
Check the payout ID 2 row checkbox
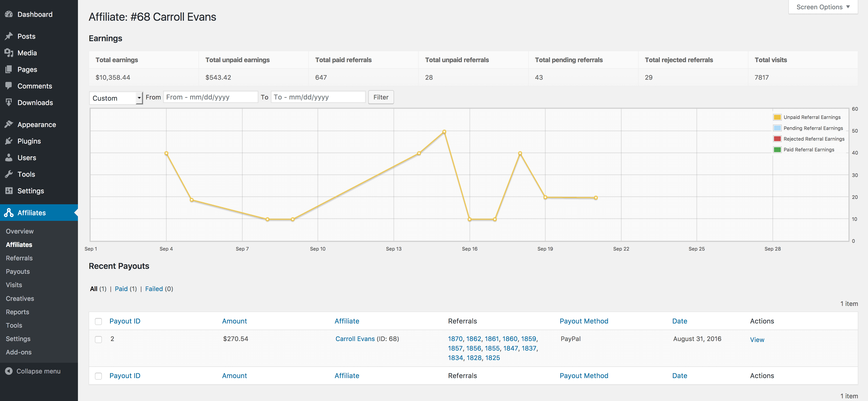tap(98, 339)
